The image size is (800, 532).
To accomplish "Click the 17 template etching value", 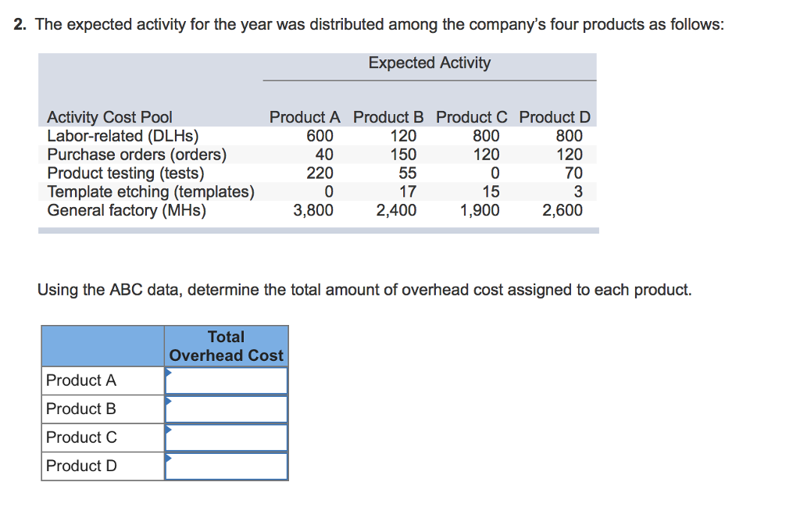I will click(x=408, y=191).
